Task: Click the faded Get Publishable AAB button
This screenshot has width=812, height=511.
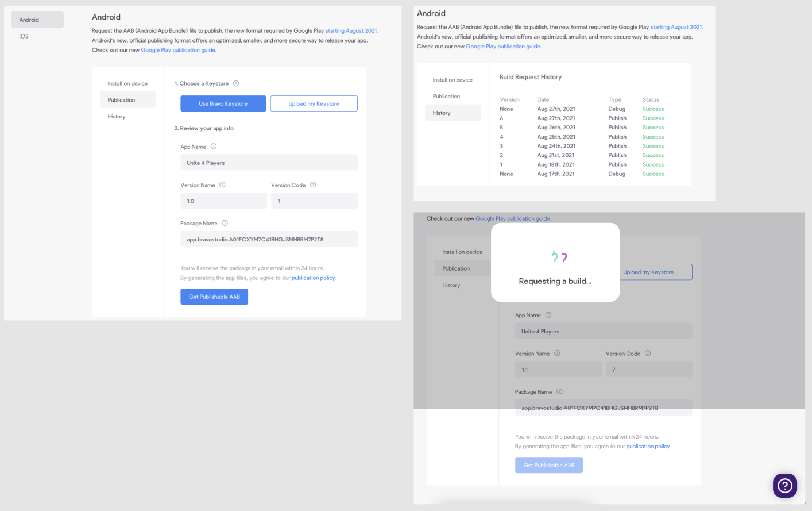Action: [x=549, y=465]
